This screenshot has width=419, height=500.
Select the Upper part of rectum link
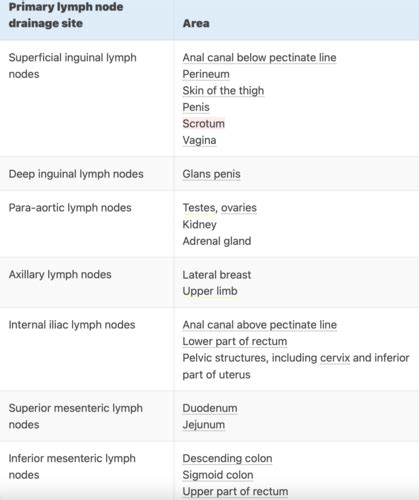click(x=235, y=492)
